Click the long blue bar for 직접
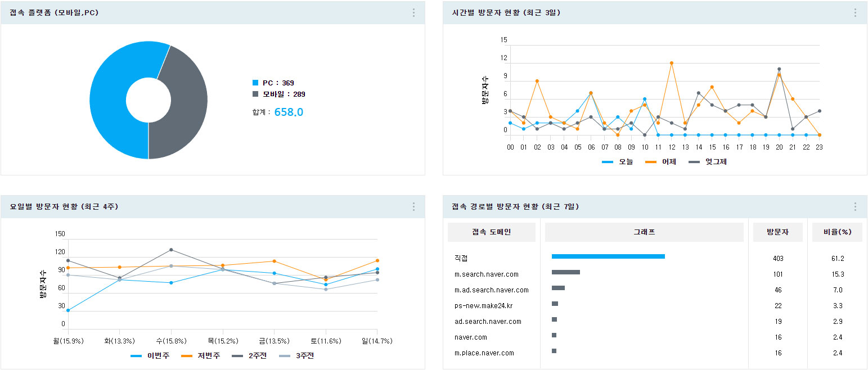Image resolution: width=868 pixels, height=370 pixels. click(608, 256)
